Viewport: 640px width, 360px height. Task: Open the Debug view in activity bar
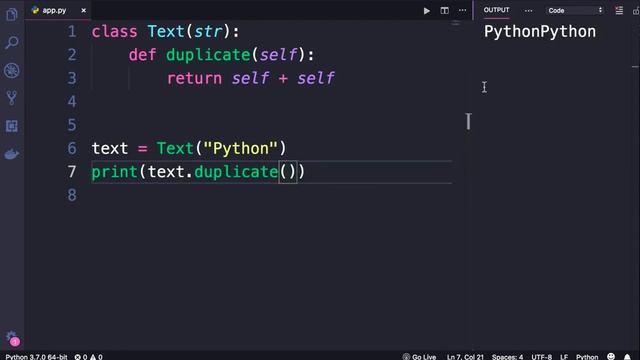coord(11,71)
